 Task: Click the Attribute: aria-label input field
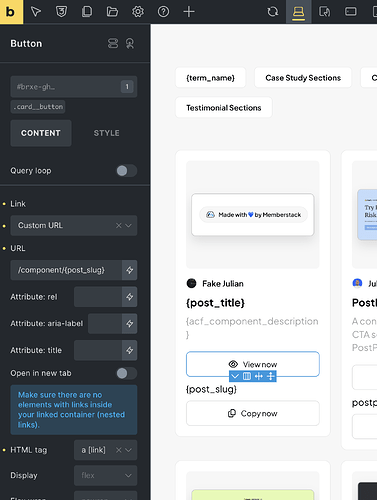coord(105,323)
